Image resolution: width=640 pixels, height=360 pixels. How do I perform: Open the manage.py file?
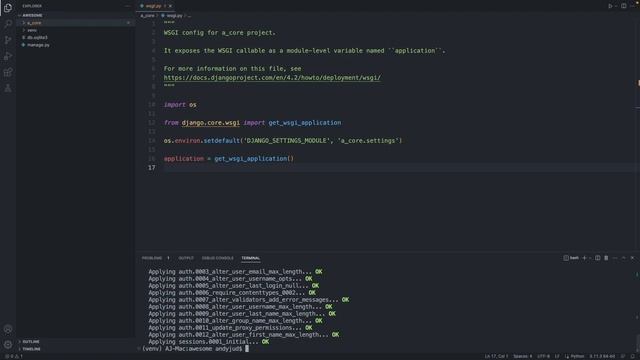click(76, 45)
